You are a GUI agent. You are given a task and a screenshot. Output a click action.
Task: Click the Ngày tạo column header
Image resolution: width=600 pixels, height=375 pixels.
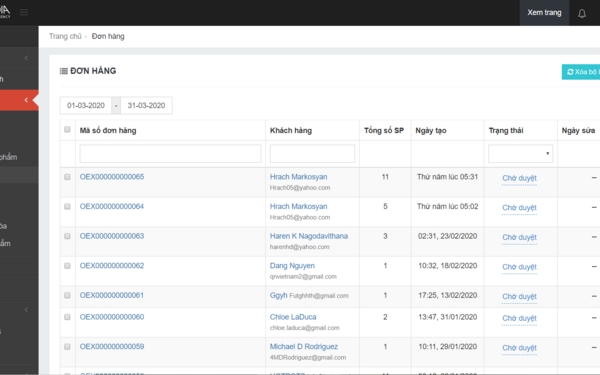pos(431,130)
